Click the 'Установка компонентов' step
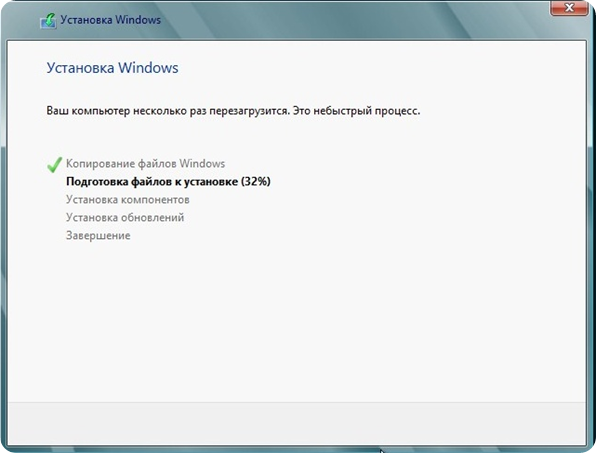 pos(128,200)
